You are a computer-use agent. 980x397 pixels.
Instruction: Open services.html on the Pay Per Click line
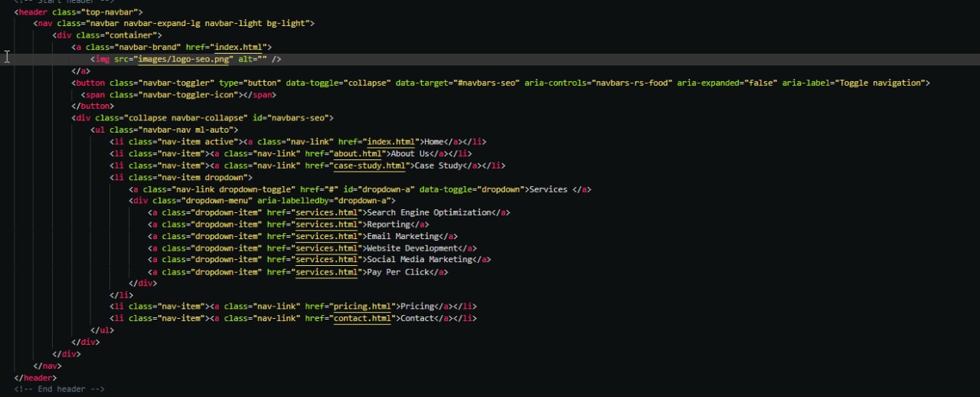click(x=327, y=272)
